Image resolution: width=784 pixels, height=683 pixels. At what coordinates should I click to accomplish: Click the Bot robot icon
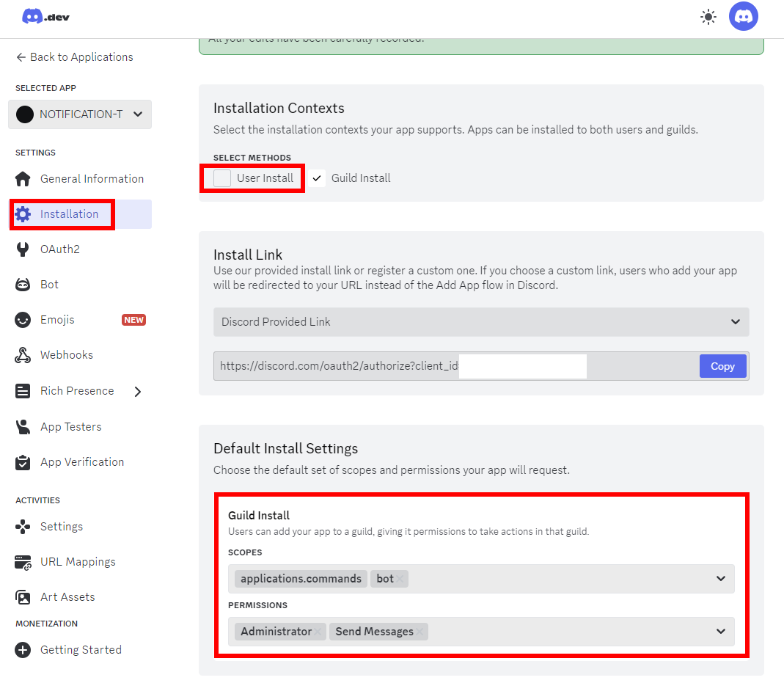[x=23, y=285]
